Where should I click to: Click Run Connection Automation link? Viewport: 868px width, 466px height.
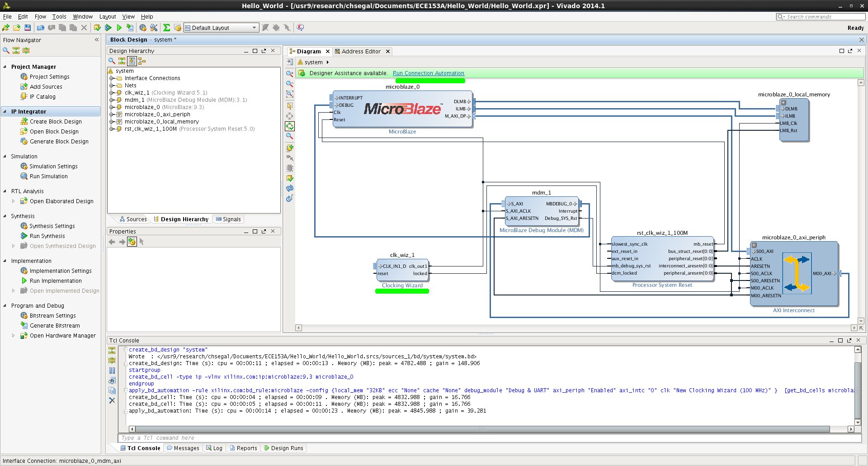[429, 73]
